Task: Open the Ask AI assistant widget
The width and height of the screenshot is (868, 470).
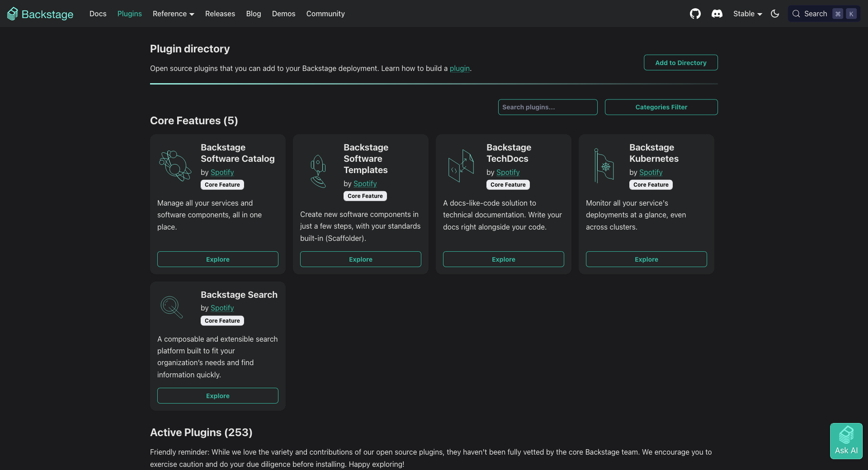Action: tap(846, 441)
